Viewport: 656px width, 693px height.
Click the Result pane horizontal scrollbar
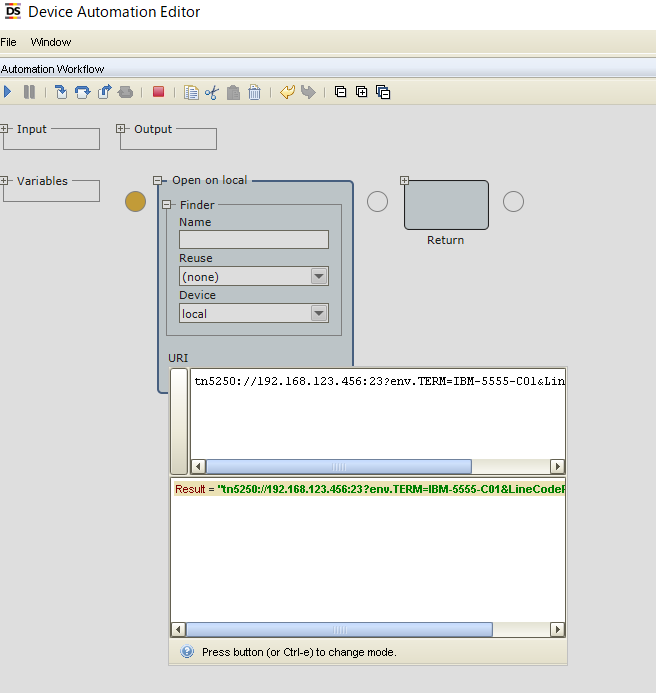point(339,630)
